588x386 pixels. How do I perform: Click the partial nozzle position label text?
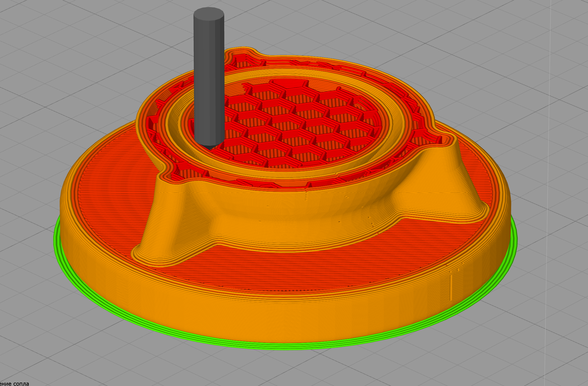14,383
